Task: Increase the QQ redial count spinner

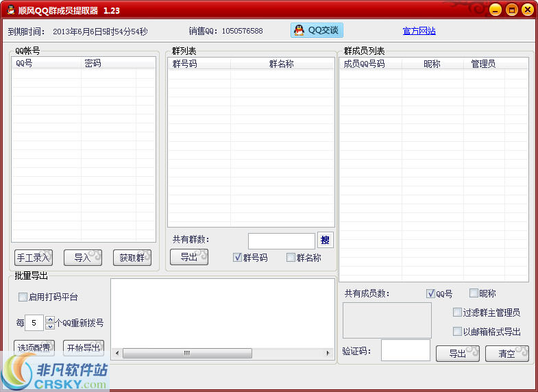Action: (50, 319)
